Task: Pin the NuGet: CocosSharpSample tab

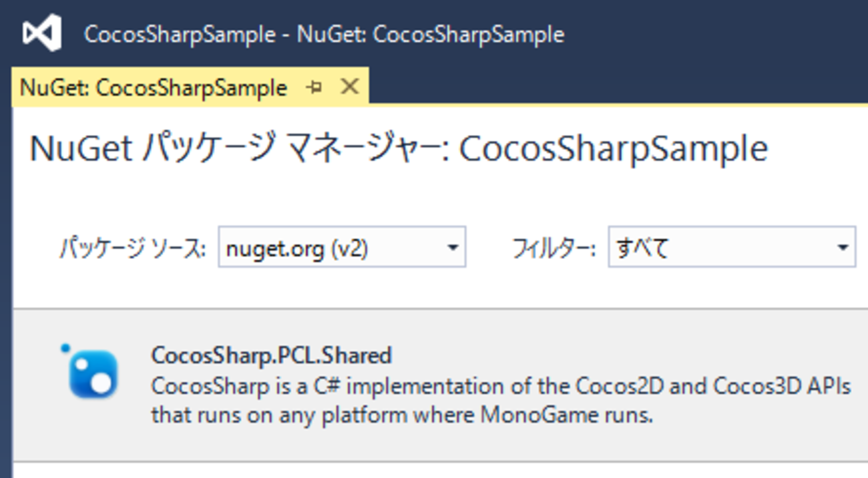Action: [x=313, y=87]
